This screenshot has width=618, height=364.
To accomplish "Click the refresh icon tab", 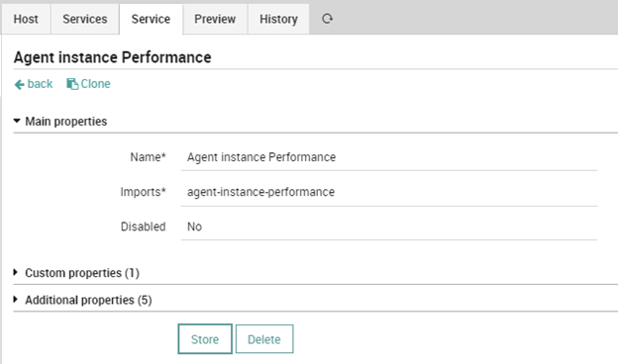I will coord(327,19).
